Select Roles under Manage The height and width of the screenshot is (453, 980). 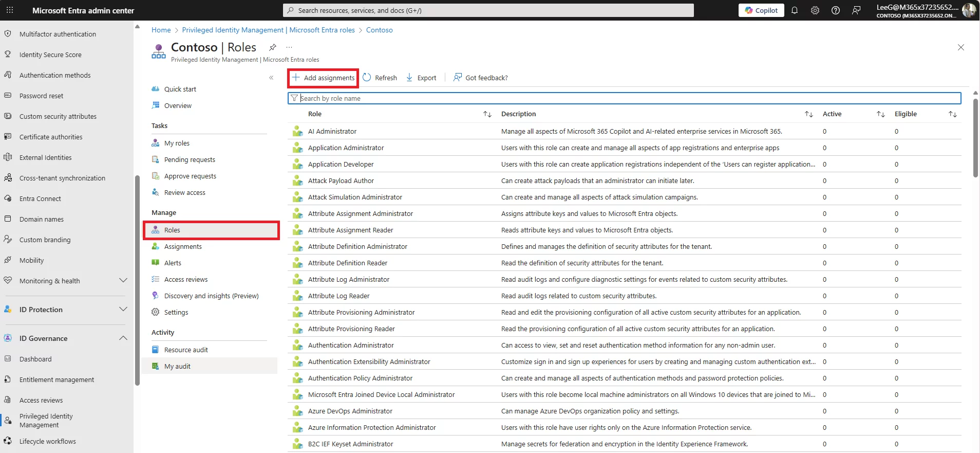coord(211,230)
